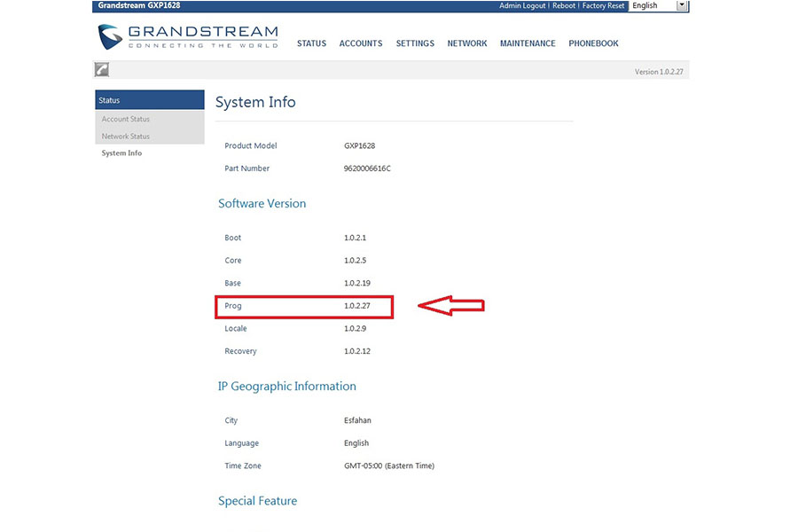The height and width of the screenshot is (532, 798).
Task: Open the MAINTENANCE menu
Action: coord(528,43)
